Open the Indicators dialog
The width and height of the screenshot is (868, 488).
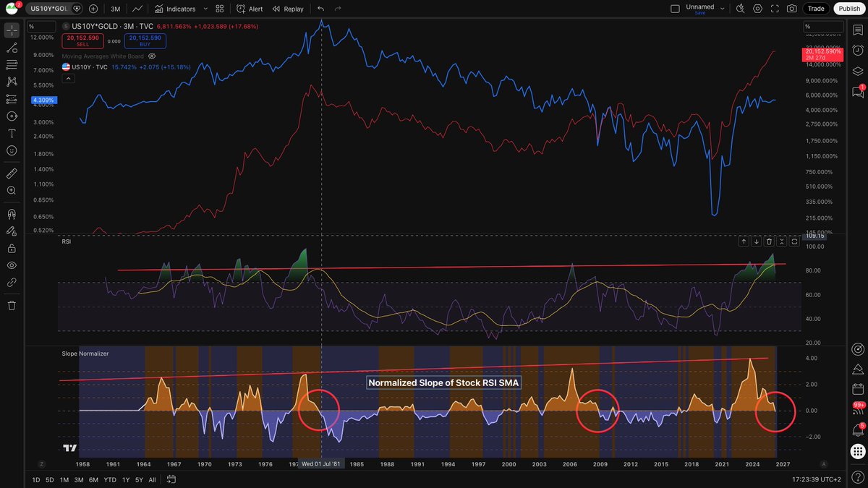(174, 9)
